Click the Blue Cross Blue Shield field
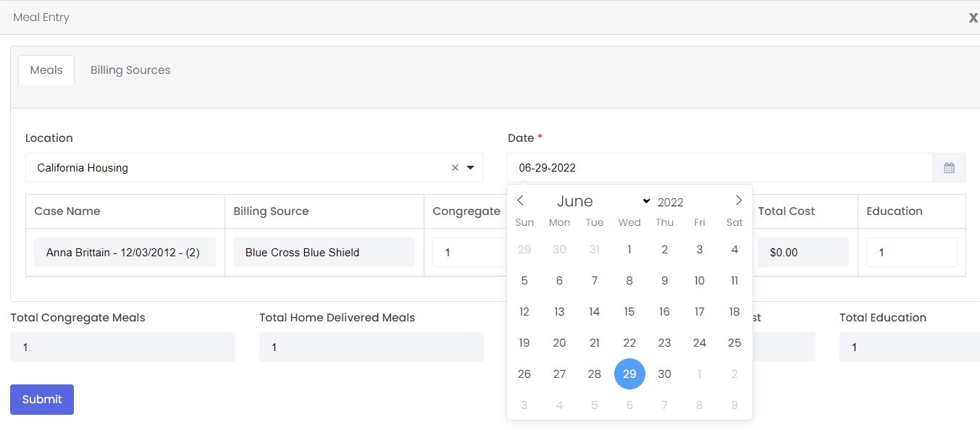980x430 pixels. click(x=324, y=253)
